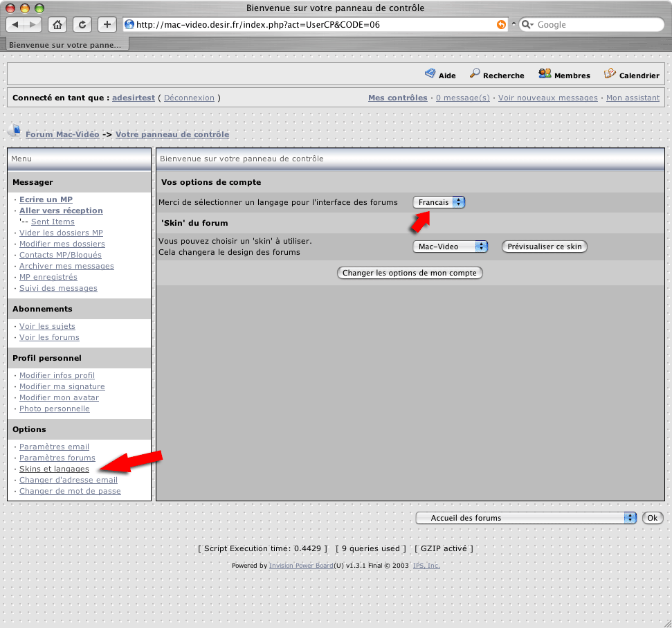Click Voir nouveaux messages link
Screen dimensions: 672x628
[x=547, y=98]
